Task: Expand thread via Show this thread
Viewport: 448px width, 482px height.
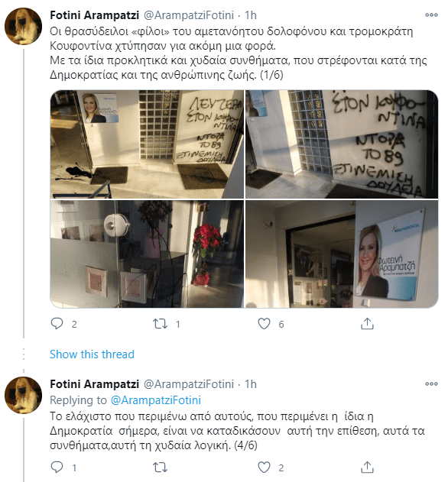Action: pyautogui.click(x=92, y=354)
